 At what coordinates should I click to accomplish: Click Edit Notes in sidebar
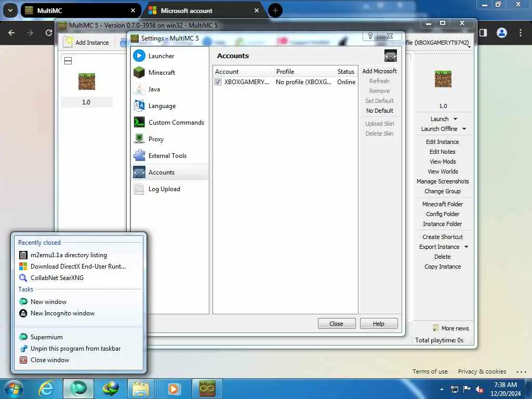pos(443,152)
